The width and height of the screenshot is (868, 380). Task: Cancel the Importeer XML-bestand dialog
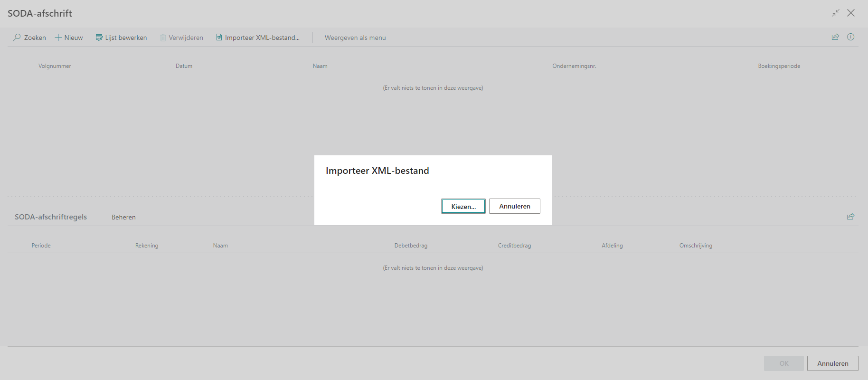pyautogui.click(x=514, y=206)
